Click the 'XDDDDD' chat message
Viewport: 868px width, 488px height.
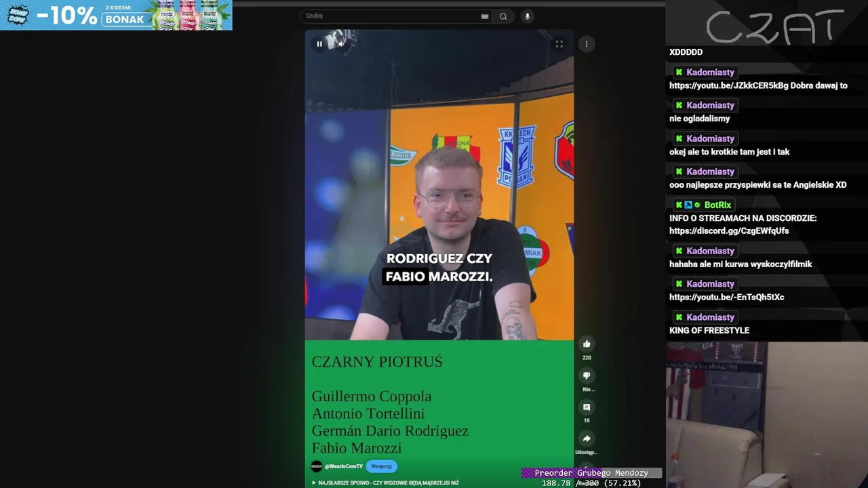(x=686, y=52)
